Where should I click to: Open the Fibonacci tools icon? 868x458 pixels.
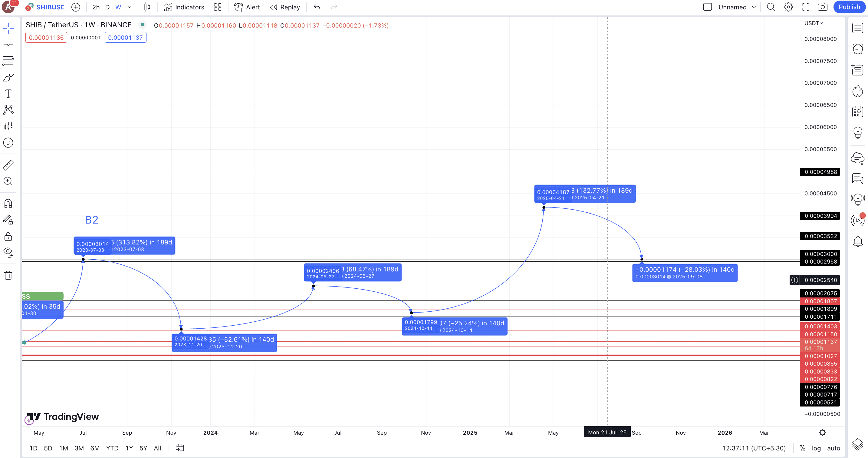click(x=8, y=61)
